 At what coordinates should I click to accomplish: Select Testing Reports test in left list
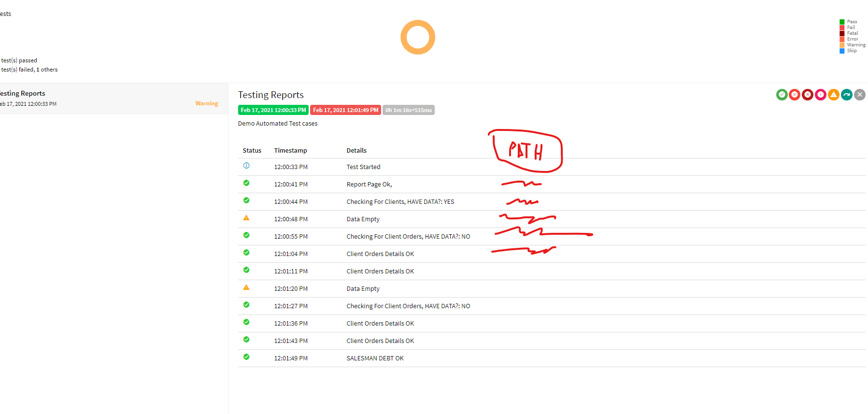[x=114, y=99]
